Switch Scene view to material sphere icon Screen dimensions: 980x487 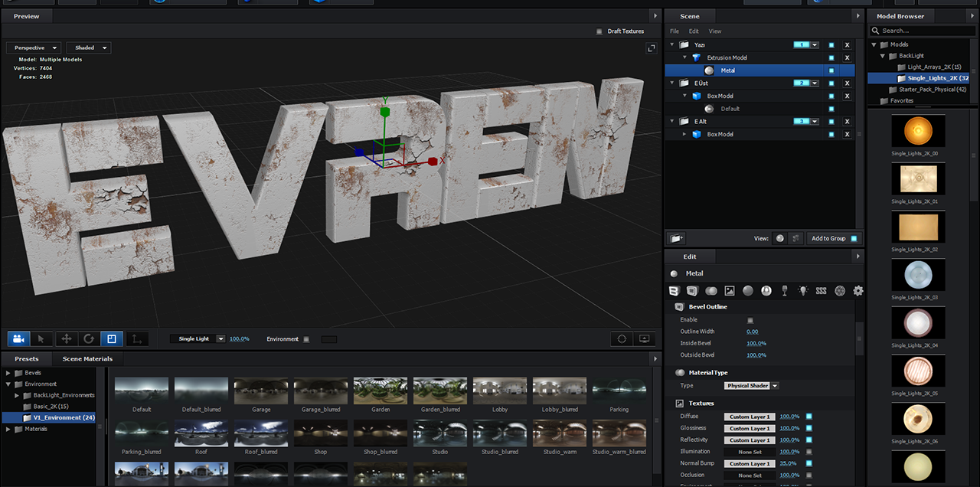[779, 238]
